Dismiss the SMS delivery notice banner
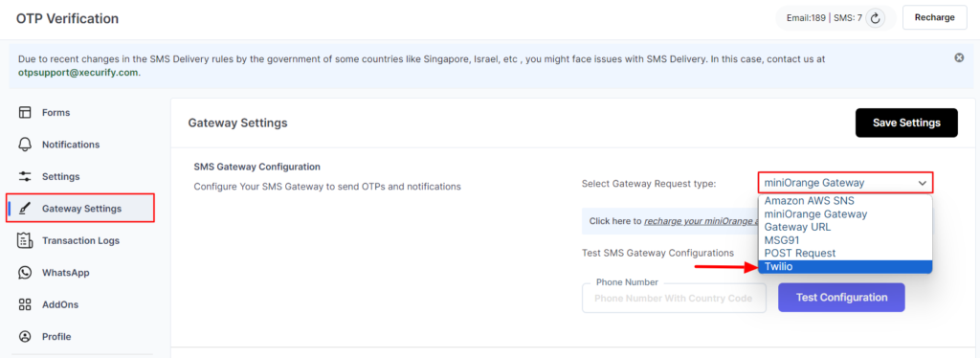Screen dimensions: 980x358 [959, 57]
